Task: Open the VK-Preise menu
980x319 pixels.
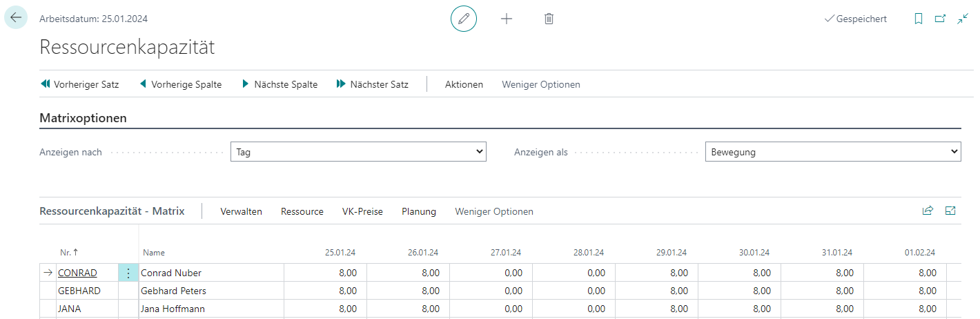Action: point(362,211)
